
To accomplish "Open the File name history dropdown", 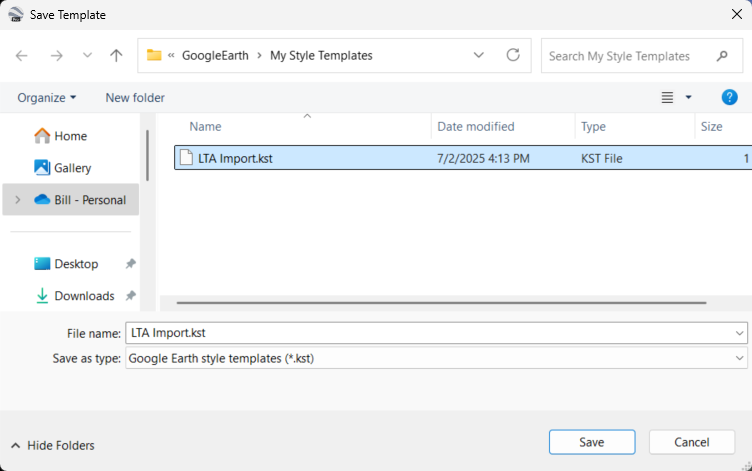I will tap(739, 333).
